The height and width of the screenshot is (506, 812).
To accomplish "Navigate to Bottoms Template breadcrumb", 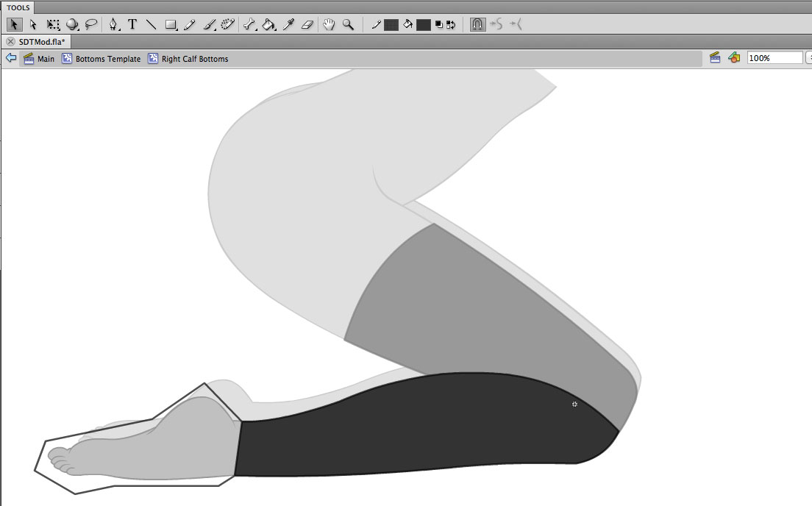I will tap(107, 59).
